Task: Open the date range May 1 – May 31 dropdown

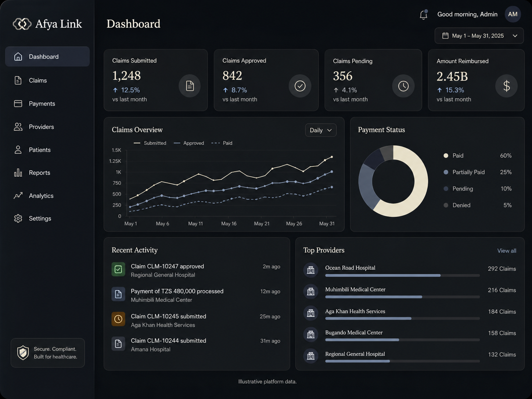Action: pyautogui.click(x=479, y=36)
